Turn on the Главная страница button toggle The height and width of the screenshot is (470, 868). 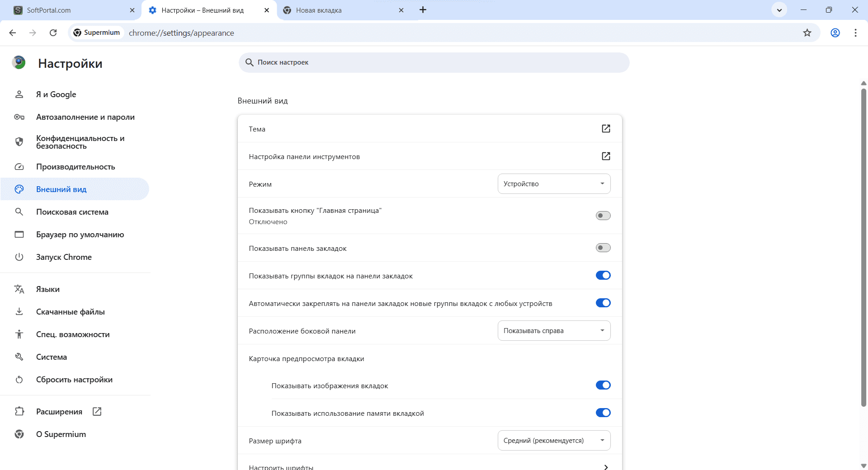(603, 216)
